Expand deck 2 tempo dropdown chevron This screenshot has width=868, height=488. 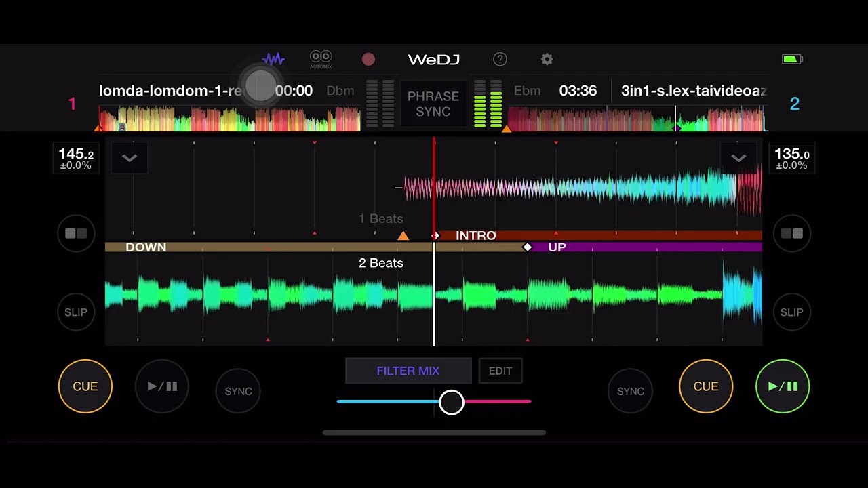point(738,159)
